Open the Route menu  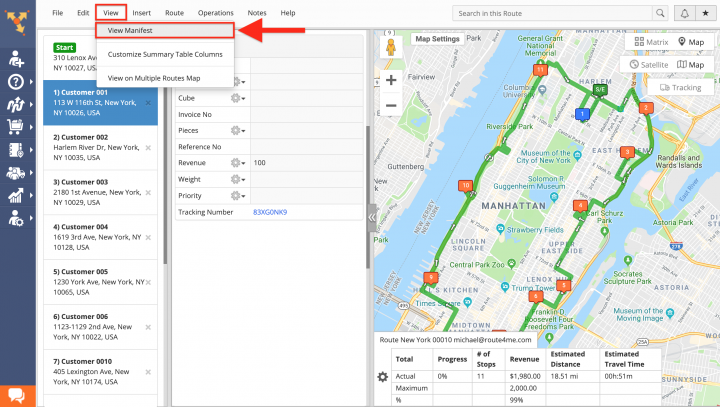pyautogui.click(x=174, y=13)
